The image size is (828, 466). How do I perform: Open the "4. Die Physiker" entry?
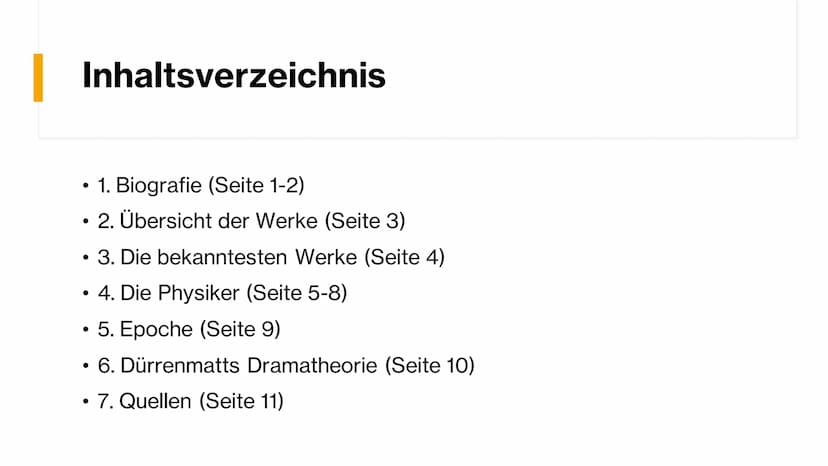click(168, 293)
